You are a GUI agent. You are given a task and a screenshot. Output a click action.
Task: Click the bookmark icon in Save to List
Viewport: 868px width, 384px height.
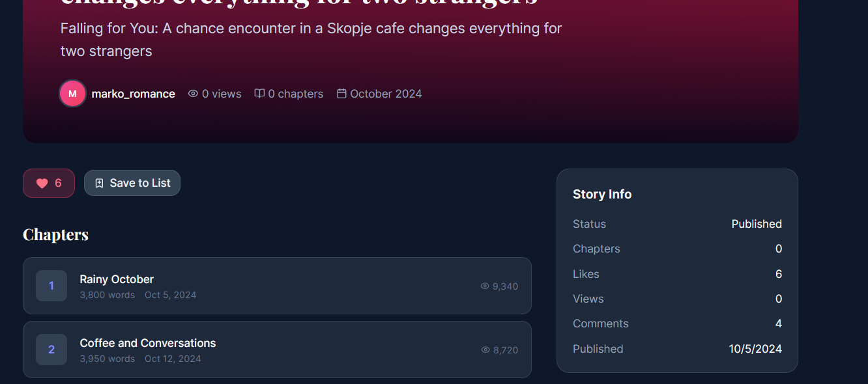(x=99, y=184)
